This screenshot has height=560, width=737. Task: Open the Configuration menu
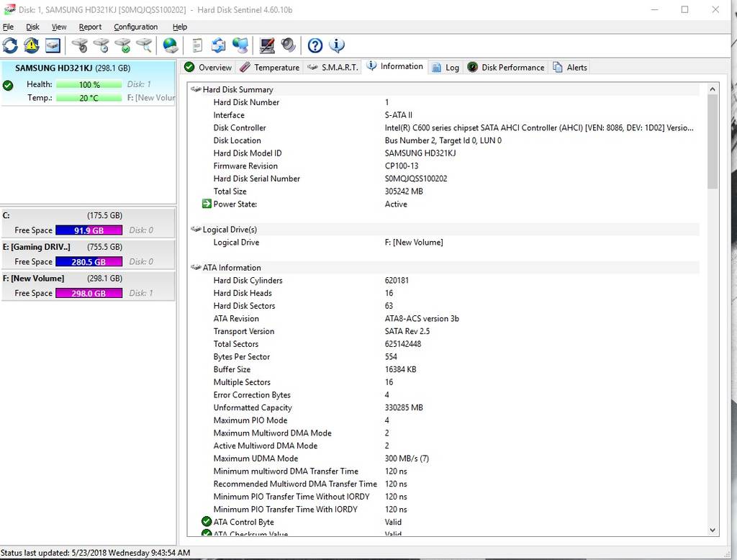tap(135, 27)
